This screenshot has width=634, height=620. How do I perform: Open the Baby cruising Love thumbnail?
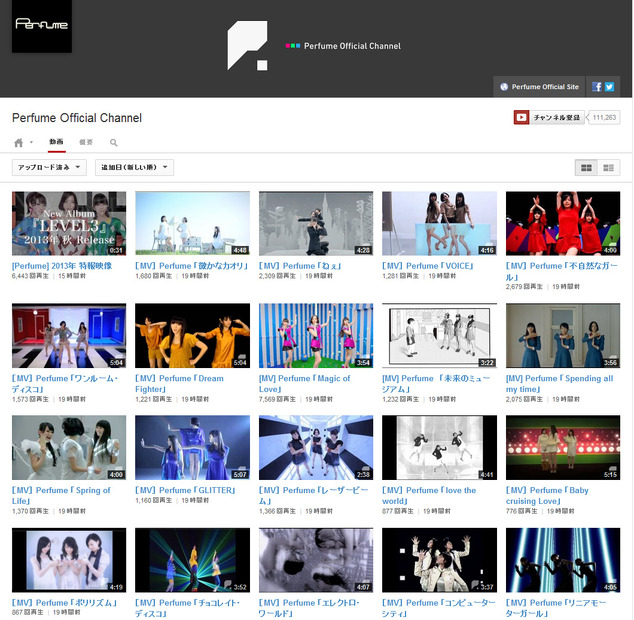click(x=563, y=447)
